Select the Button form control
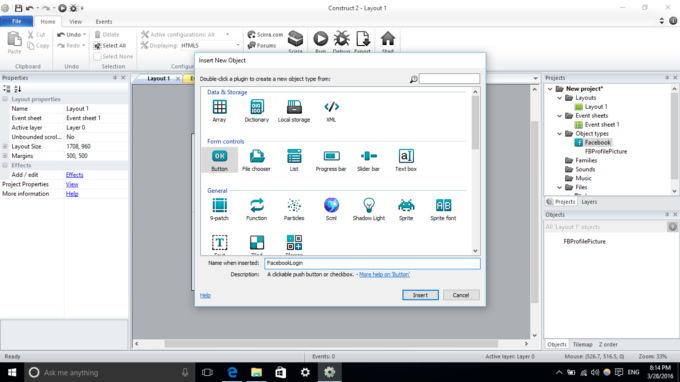 [x=219, y=160]
